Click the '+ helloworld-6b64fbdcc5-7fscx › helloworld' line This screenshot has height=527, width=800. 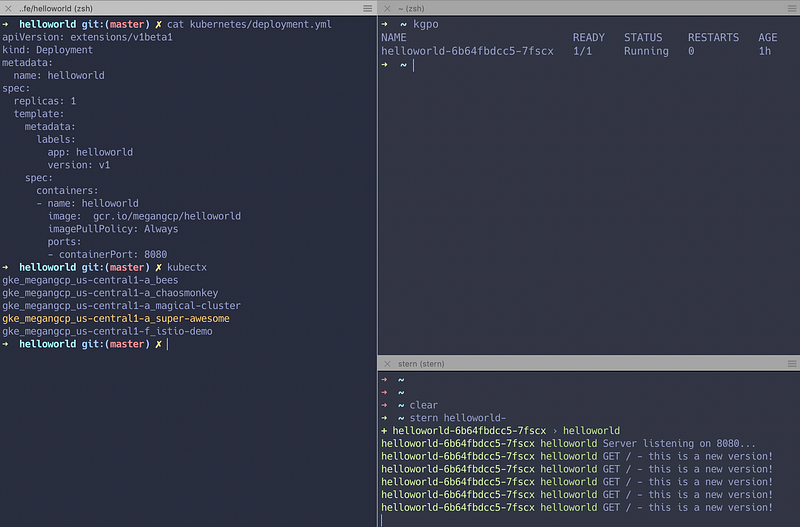(x=501, y=431)
